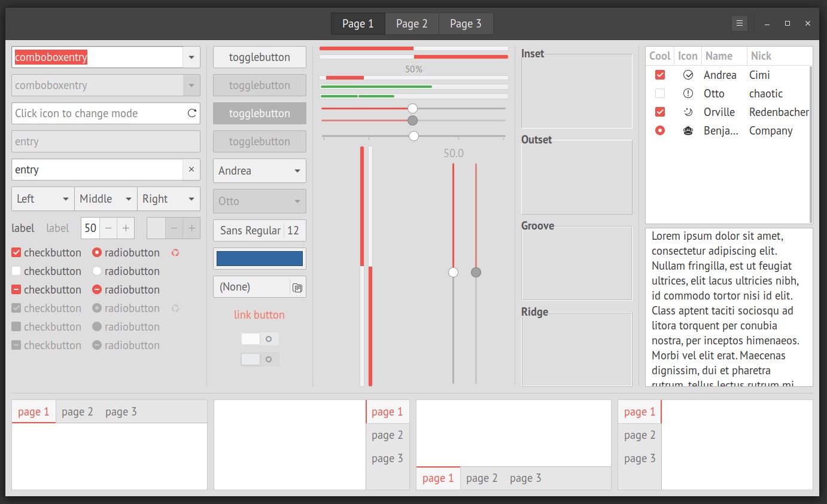Open the blue color chooser button
Image resolution: width=827 pixels, height=504 pixels.
pos(260,258)
